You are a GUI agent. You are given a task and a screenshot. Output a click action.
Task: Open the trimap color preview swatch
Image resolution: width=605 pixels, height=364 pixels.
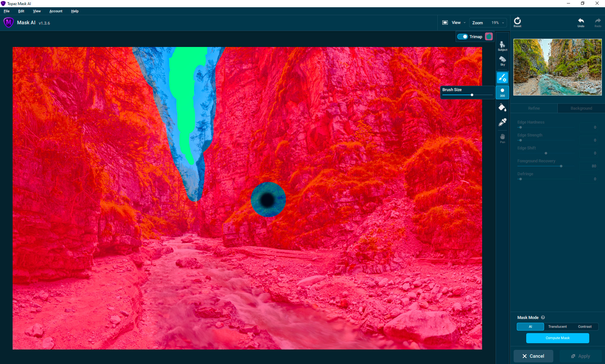(489, 37)
